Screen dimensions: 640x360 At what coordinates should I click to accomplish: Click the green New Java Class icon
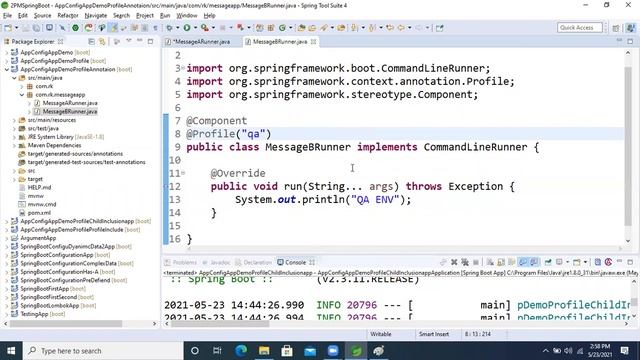click(282, 28)
